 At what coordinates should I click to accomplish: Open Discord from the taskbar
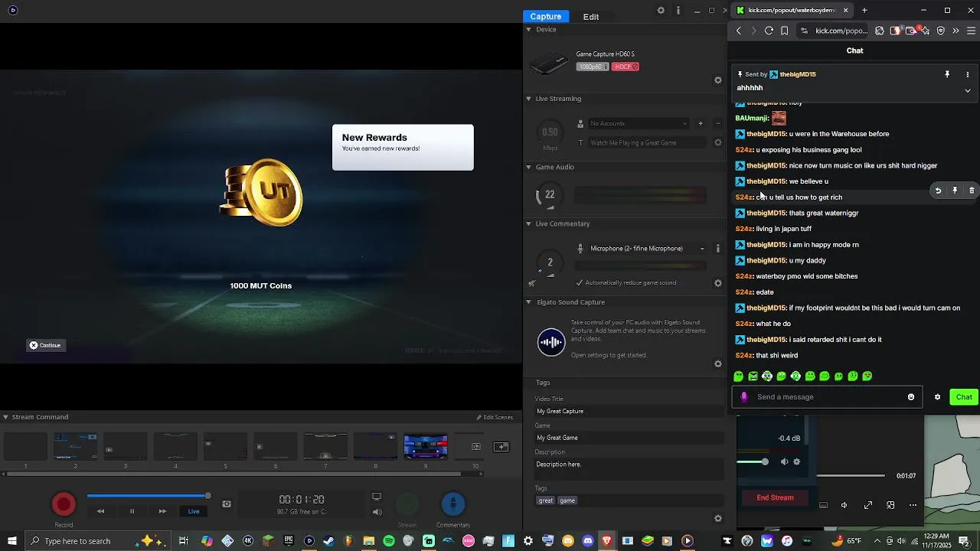[x=588, y=541]
